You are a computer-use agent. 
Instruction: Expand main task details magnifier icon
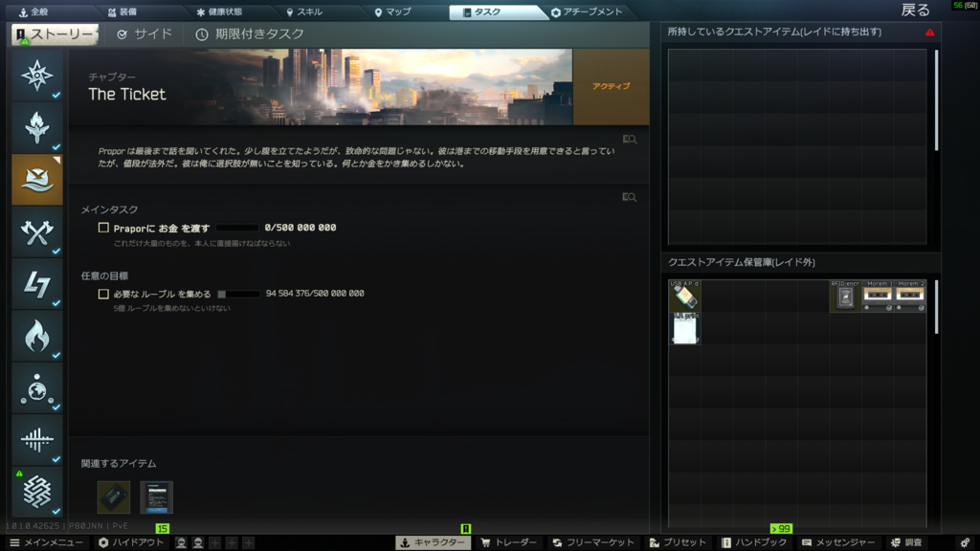click(x=629, y=197)
